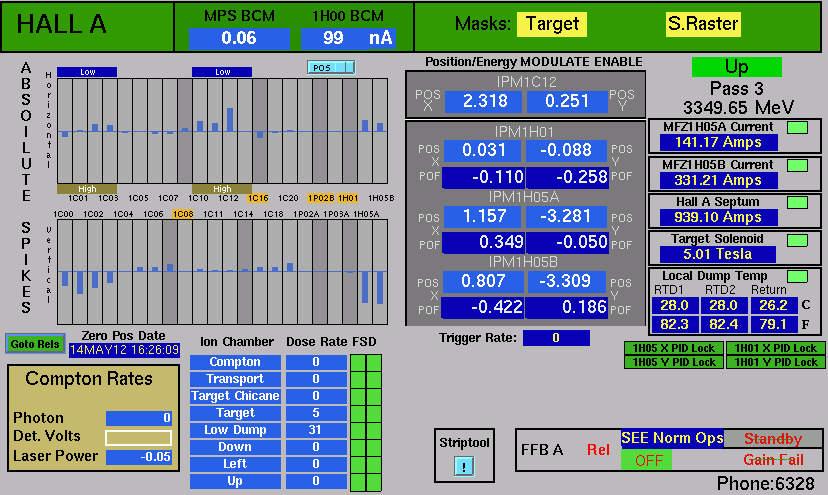Click IPM1H05A POS X value 1.157
The height and width of the screenshot is (495, 828).
tap(483, 216)
